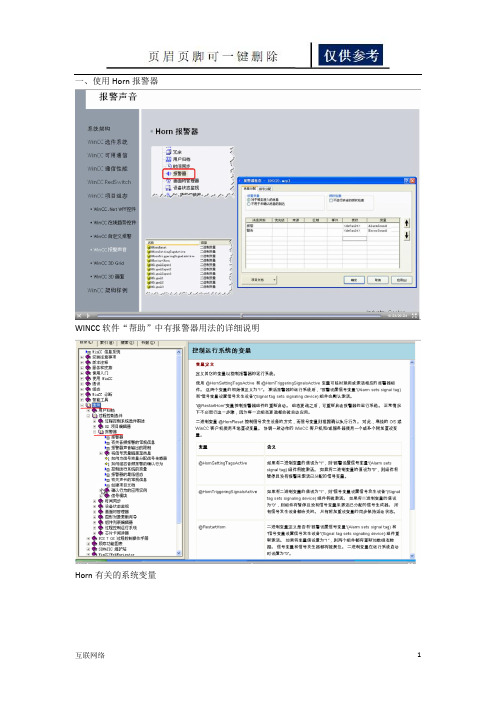Click the @RestartHorn table cell

tap(231, 539)
